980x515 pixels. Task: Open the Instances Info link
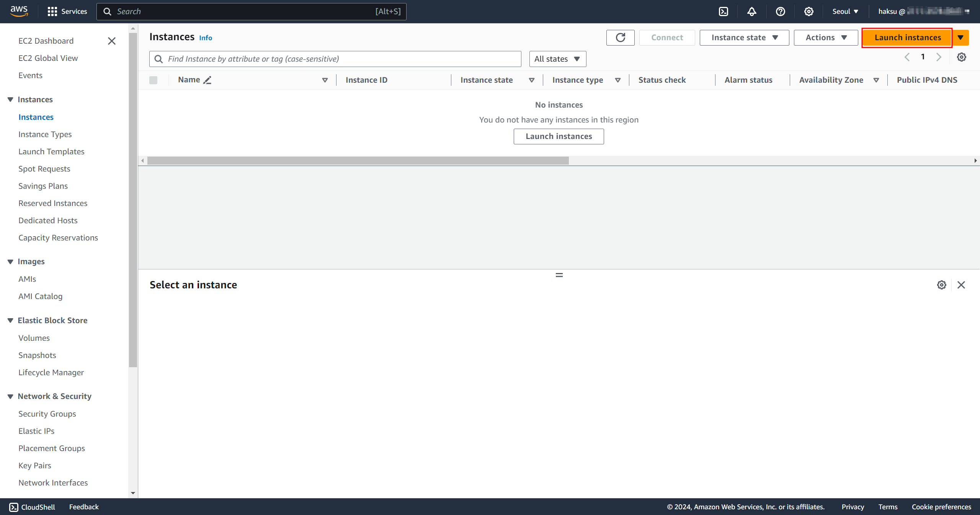[206, 38]
